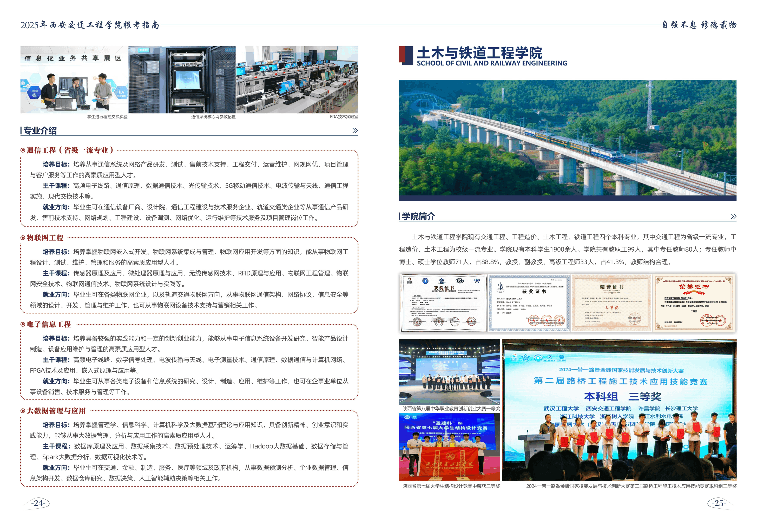Click the first 获奖证书 certificate with logos
The image size is (757, 532).
(443, 303)
